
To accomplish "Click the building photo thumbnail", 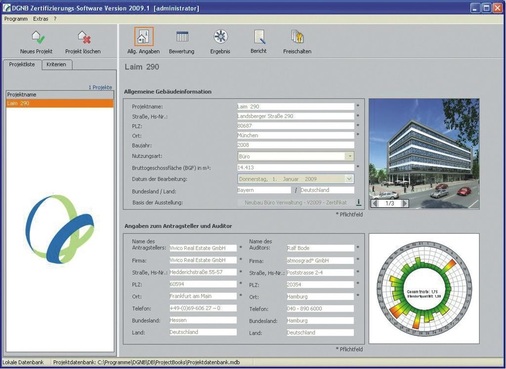I will click(x=424, y=154).
